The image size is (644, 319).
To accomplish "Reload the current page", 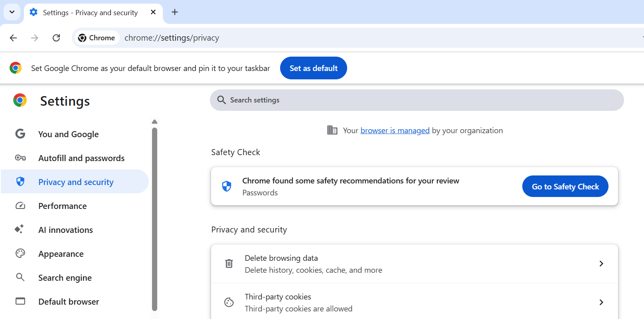I will 56,38.
